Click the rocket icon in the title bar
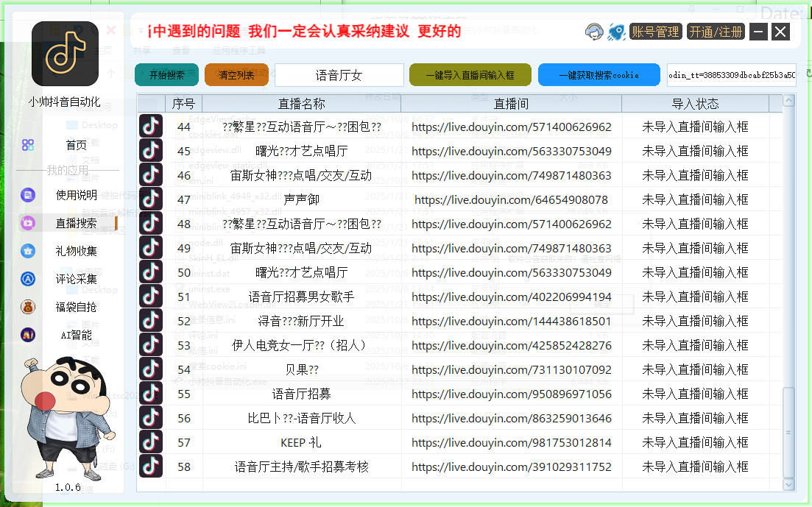The height and width of the screenshot is (507, 812). tap(617, 32)
